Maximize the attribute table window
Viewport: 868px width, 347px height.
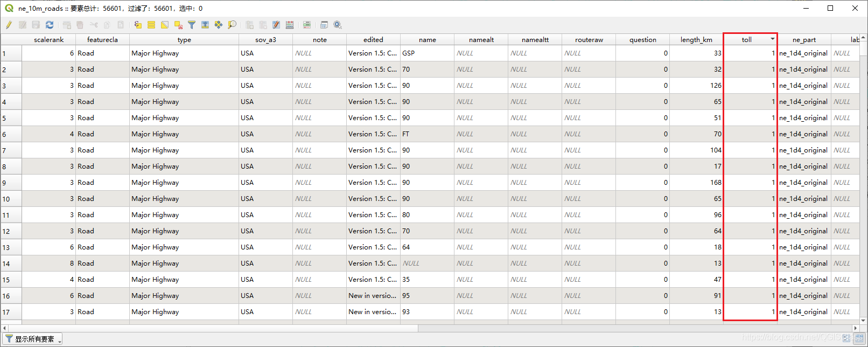[x=830, y=8]
